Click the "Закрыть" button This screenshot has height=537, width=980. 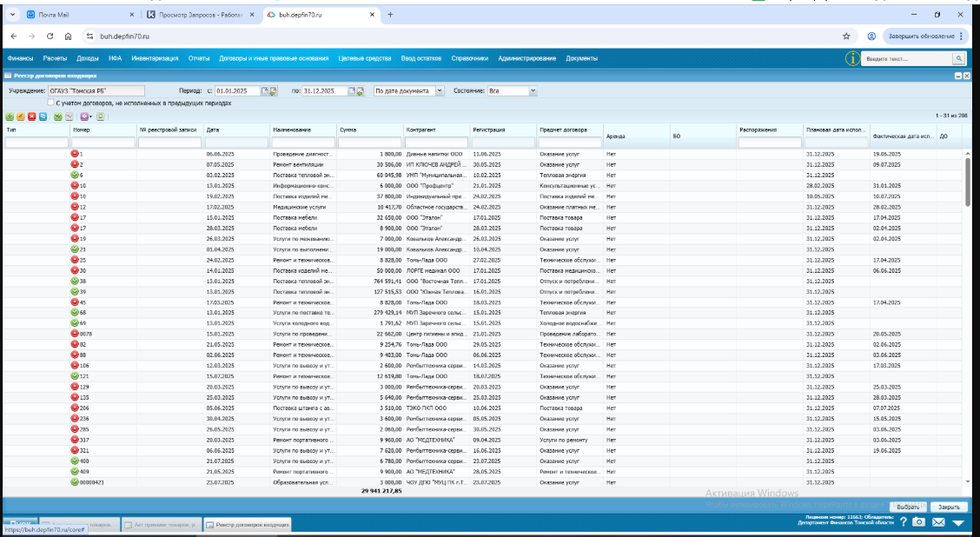(x=949, y=507)
